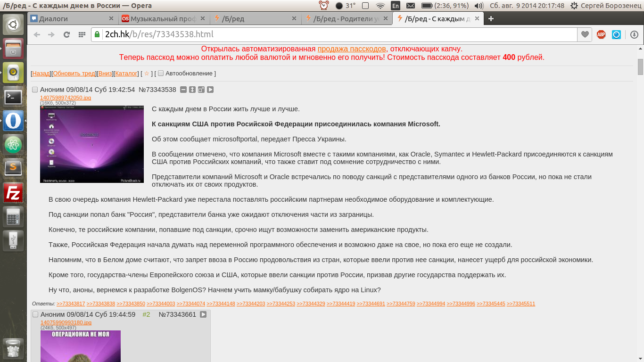Open the battery status menu
Viewport: 644px width, 362px height.
(444, 6)
